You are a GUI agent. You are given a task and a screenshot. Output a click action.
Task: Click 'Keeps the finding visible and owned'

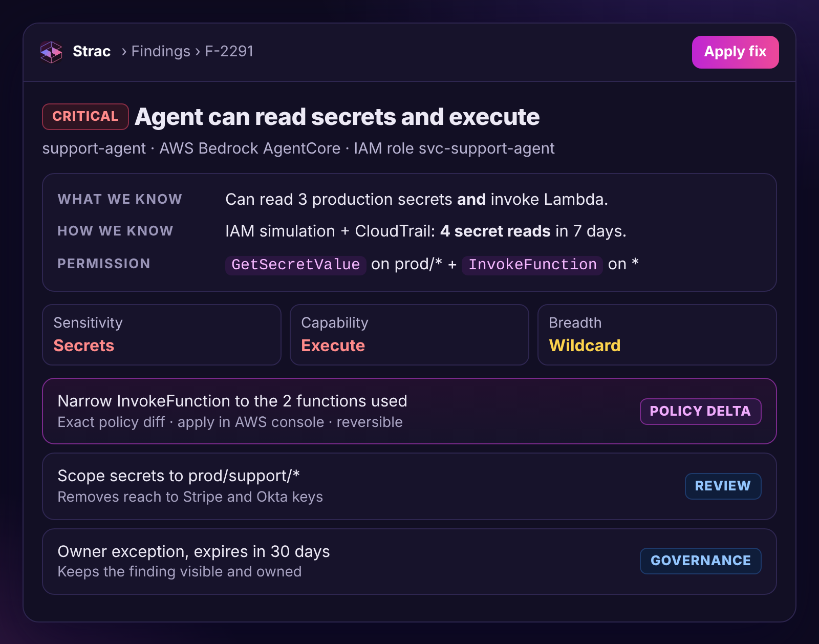click(179, 572)
